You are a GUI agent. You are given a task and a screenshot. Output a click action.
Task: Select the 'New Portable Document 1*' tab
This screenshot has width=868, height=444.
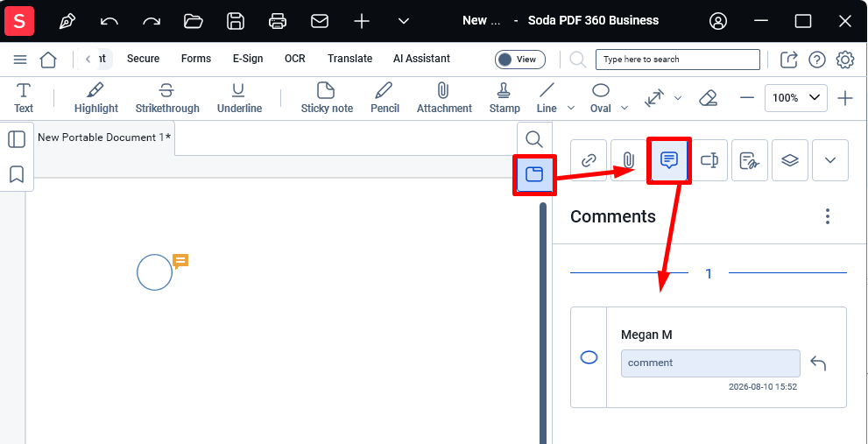104,137
